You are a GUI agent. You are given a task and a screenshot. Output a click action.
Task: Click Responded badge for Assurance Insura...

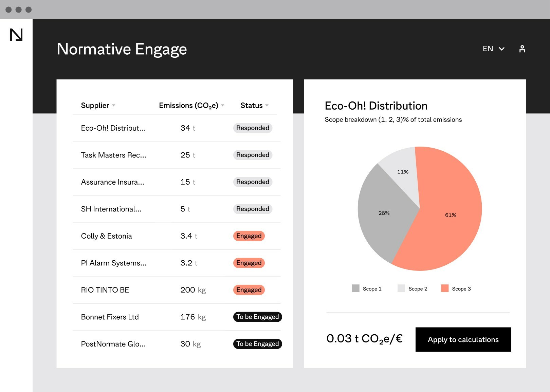[253, 182]
